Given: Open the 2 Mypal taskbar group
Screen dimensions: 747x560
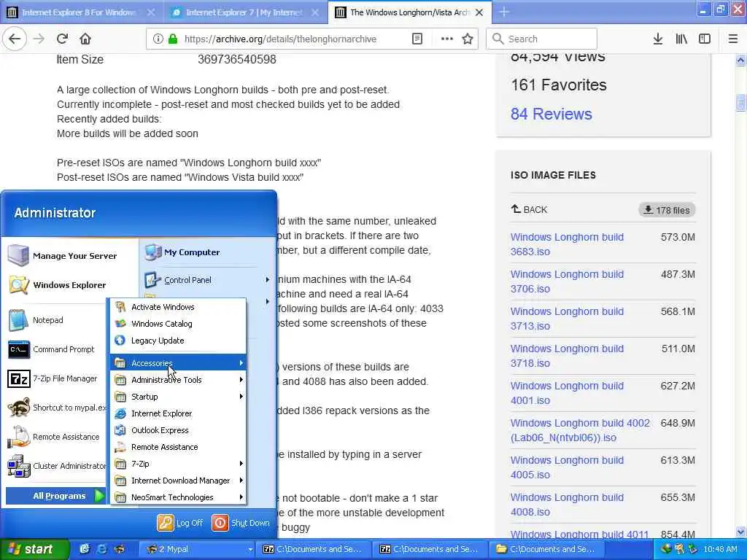Looking at the screenshot, I should click(198, 550).
